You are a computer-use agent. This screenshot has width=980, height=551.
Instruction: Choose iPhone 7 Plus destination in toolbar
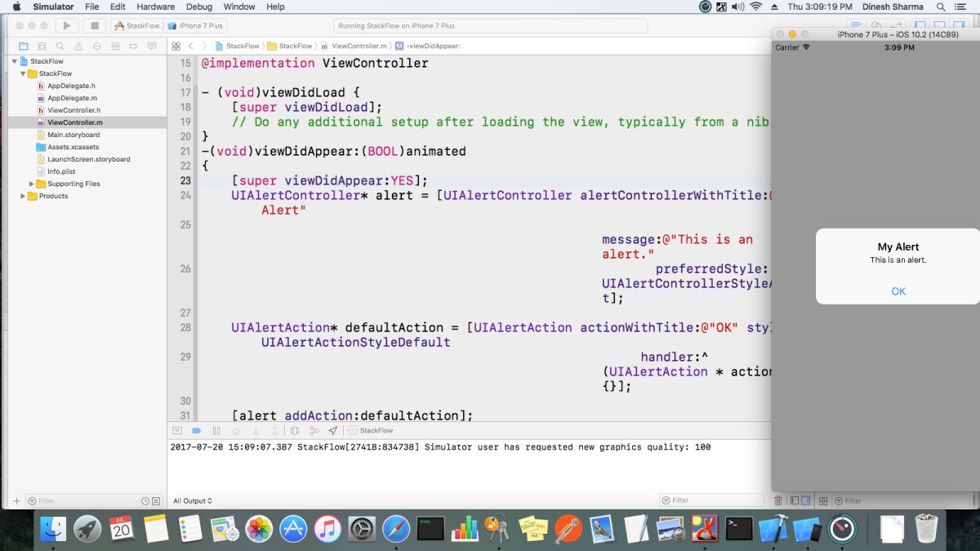tap(196, 26)
